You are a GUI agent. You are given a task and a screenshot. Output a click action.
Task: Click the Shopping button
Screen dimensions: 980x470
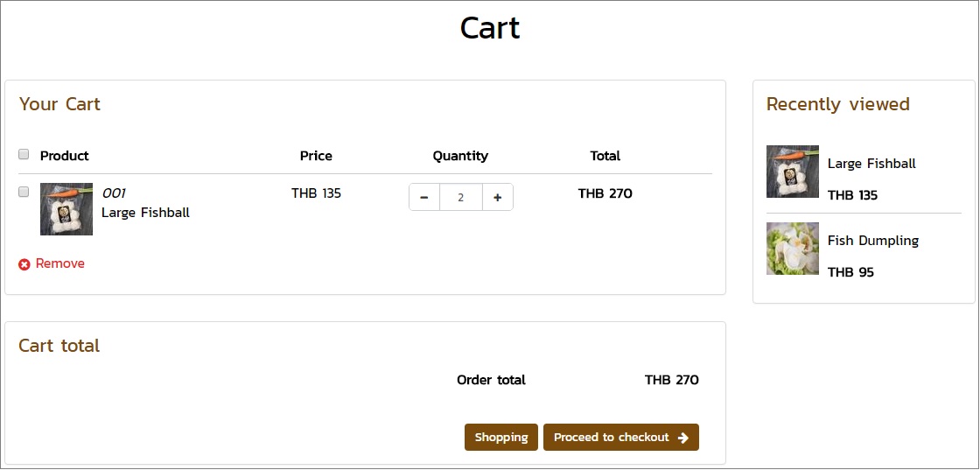coord(501,437)
